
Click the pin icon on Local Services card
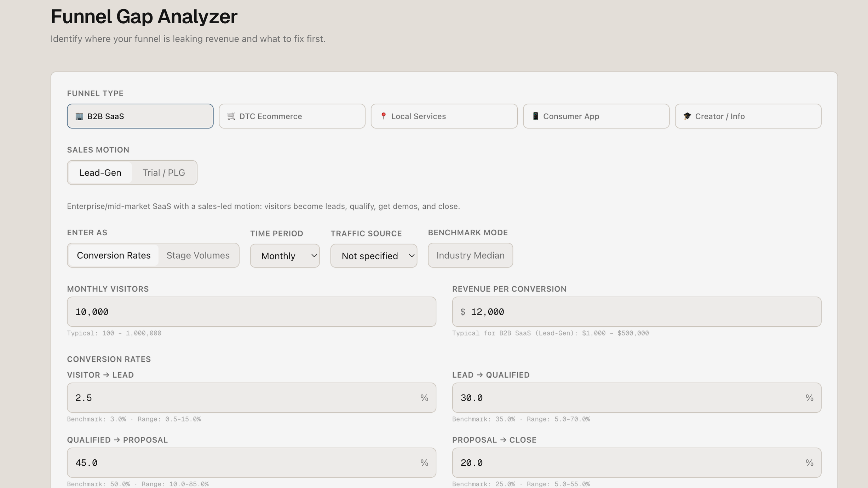384,116
